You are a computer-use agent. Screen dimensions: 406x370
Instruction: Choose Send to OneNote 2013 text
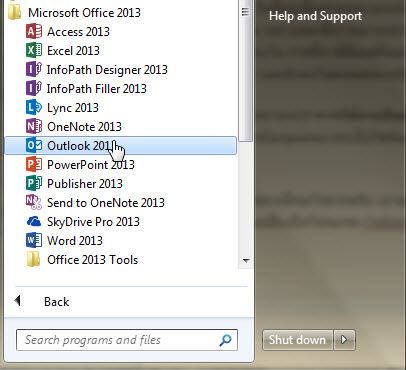(x=106, y=203)
